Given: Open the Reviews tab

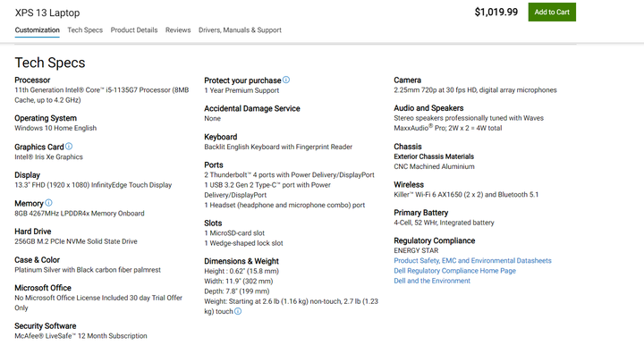Looking at the screenshot, I should point(178,30).
